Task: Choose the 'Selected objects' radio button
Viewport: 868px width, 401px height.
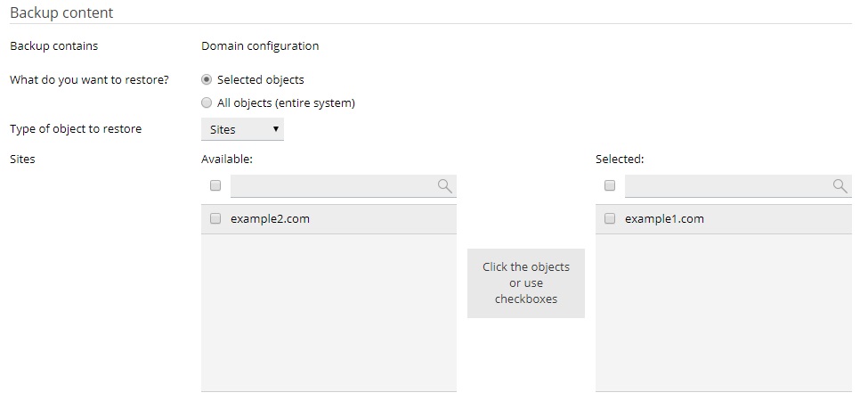Action: (x=207, y=79)
